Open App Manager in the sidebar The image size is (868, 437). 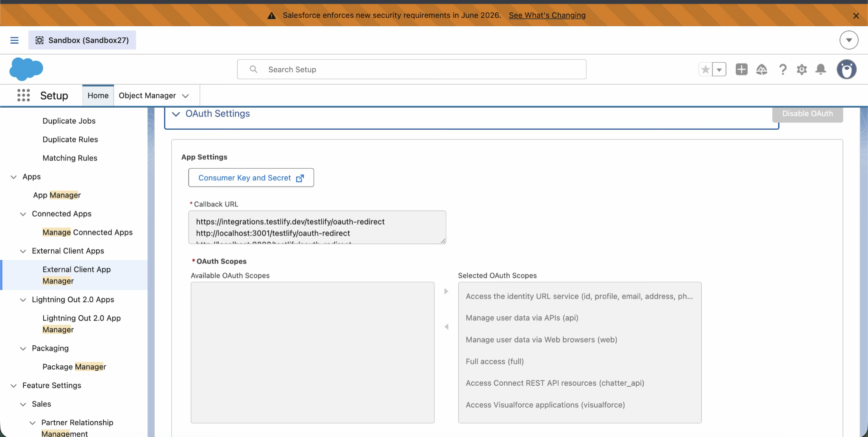pos(57,195)
